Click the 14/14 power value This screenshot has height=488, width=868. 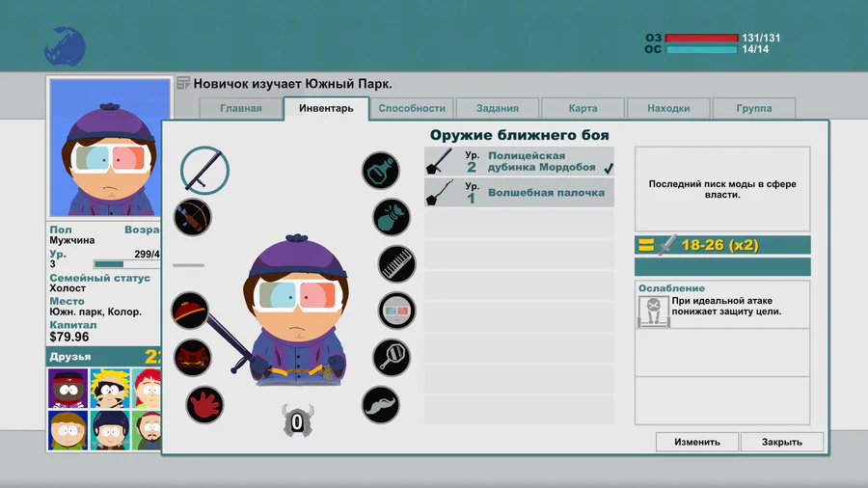(x=755, y=49)
